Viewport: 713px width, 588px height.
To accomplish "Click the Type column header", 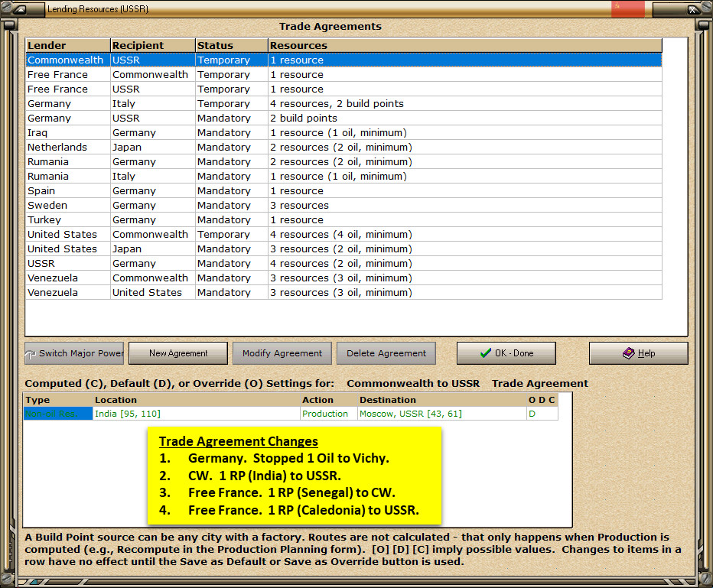I will (x=57, y=400).
